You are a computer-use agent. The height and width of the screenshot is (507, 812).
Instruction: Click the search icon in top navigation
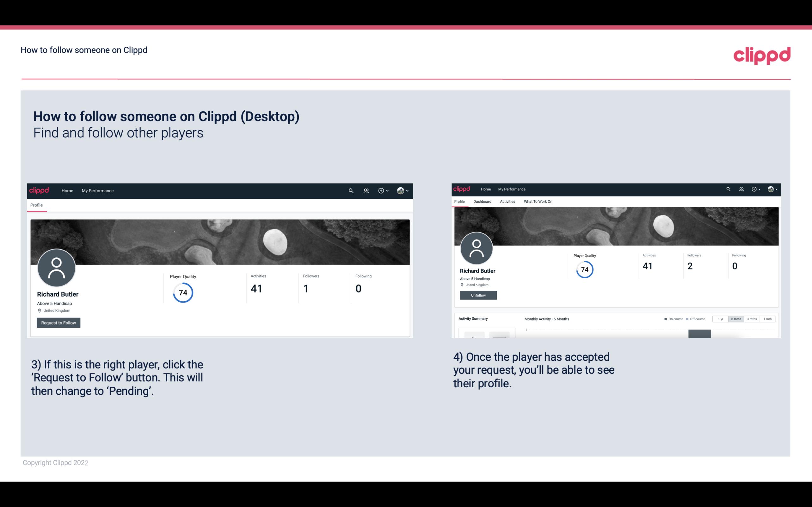[351, 190]
